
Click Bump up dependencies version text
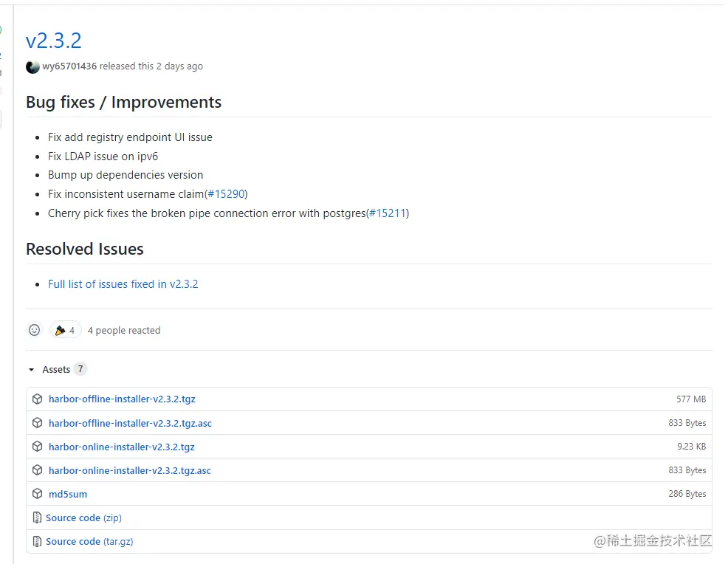click(126, 175)
